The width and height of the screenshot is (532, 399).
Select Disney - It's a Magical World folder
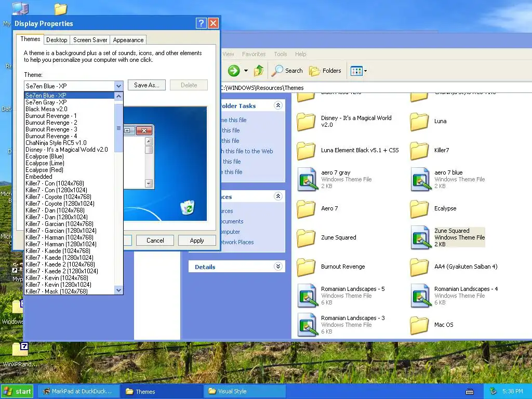click(344, 121)
